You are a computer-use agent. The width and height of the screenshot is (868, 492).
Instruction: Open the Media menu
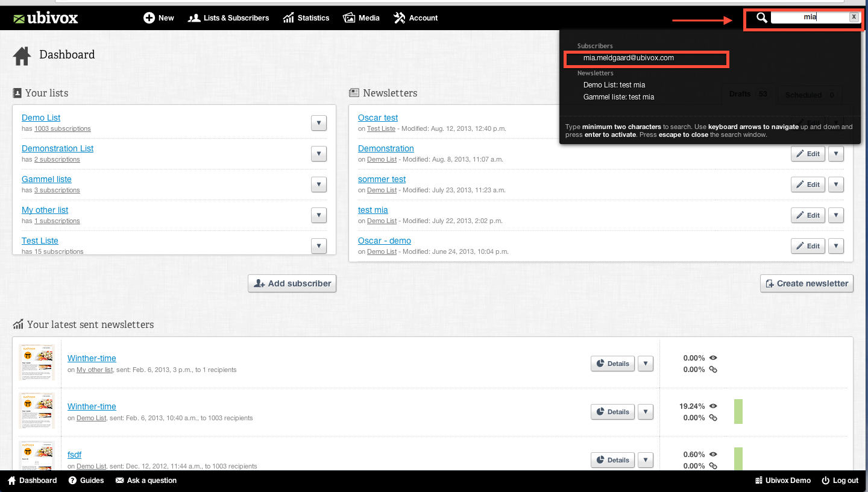click(x=362, y=18)
